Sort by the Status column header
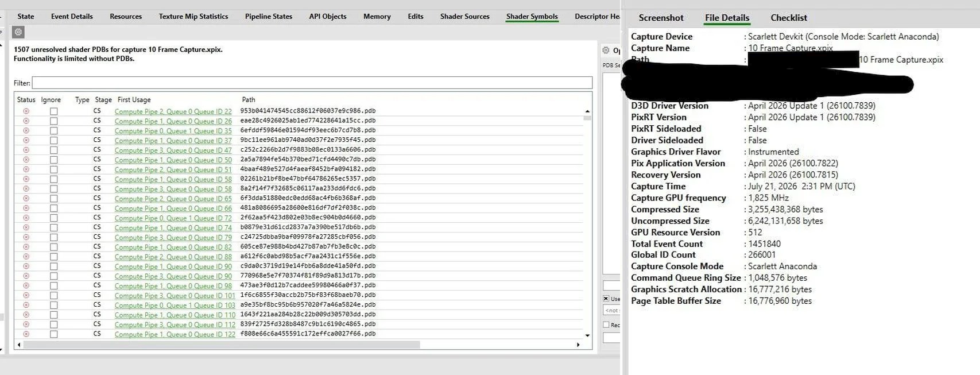 tap(26, 100)
